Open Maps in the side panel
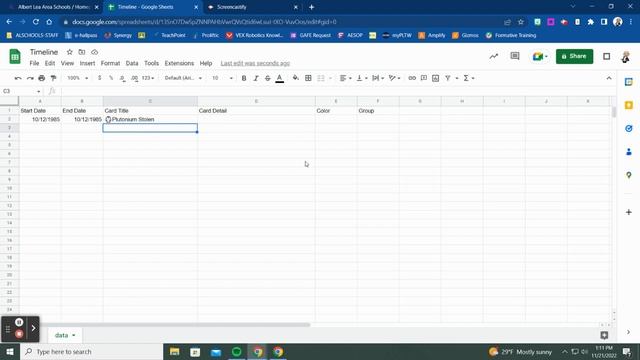The width and height of the screenshot is (640, 360). tap(629, 175)
